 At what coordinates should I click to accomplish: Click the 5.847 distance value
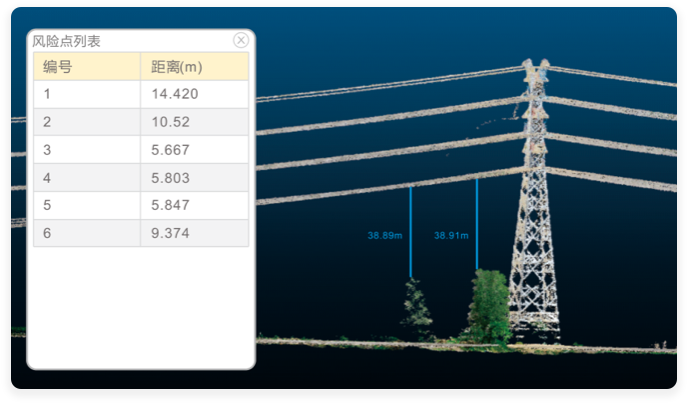[170, 205]
